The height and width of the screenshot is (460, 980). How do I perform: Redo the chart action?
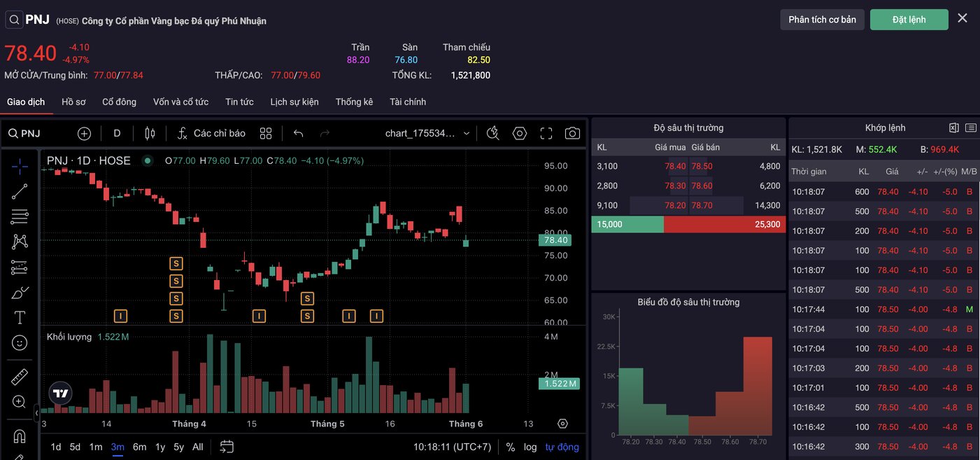tap(325, 133)
